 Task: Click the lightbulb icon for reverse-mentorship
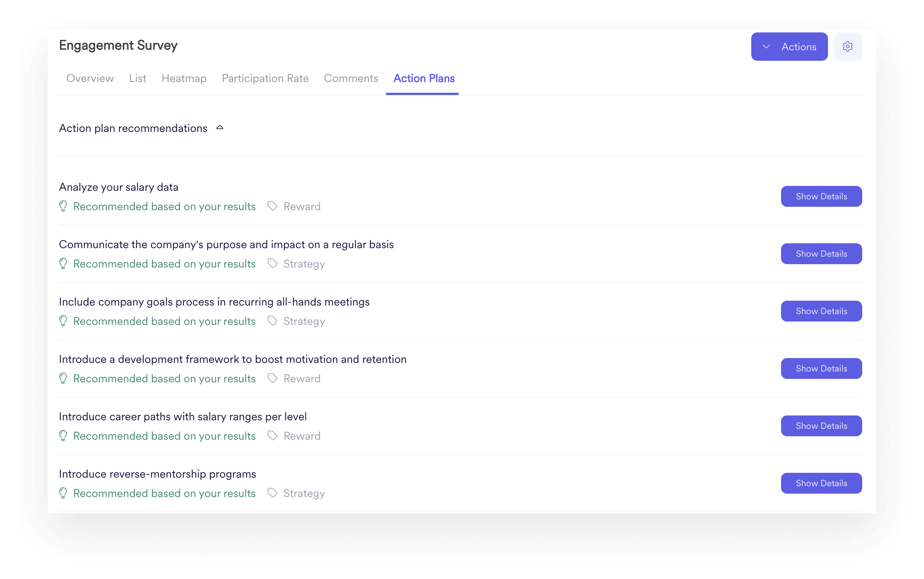click(63, 493)
